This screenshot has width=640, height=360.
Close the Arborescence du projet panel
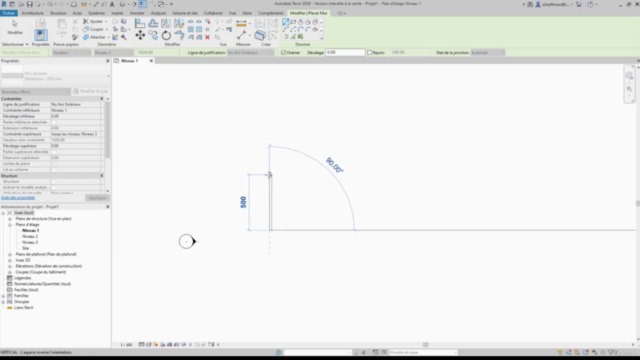coord(108,207)
